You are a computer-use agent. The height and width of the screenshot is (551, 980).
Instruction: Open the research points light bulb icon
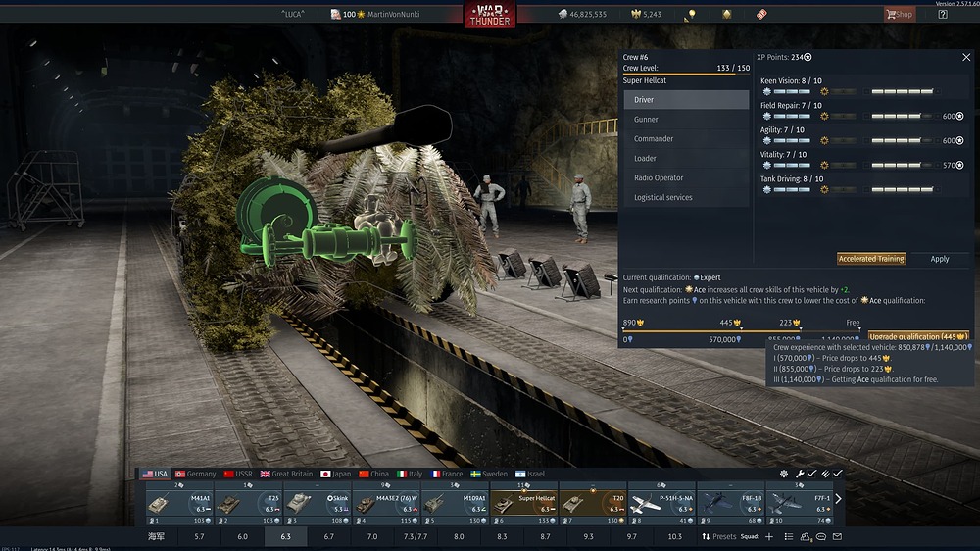[x=691, y=14]
